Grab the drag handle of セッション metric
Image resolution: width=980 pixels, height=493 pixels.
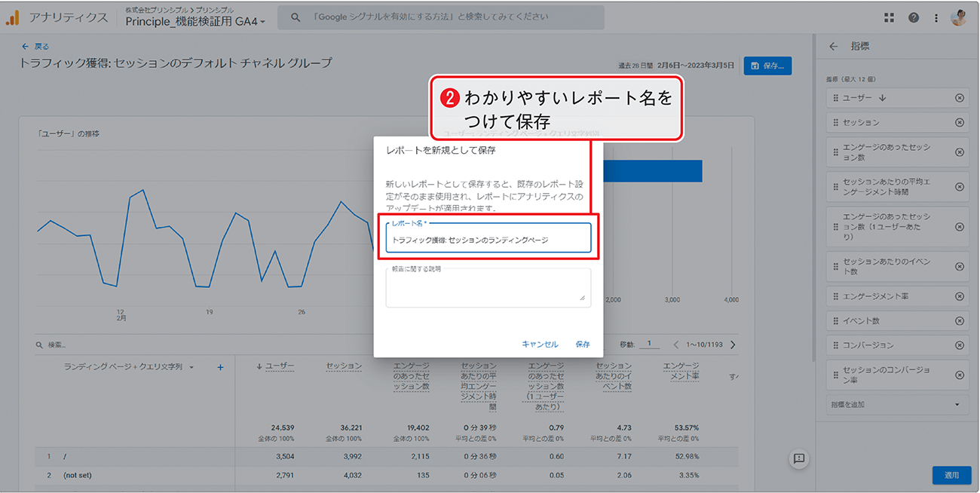click(x=835, y=122)
